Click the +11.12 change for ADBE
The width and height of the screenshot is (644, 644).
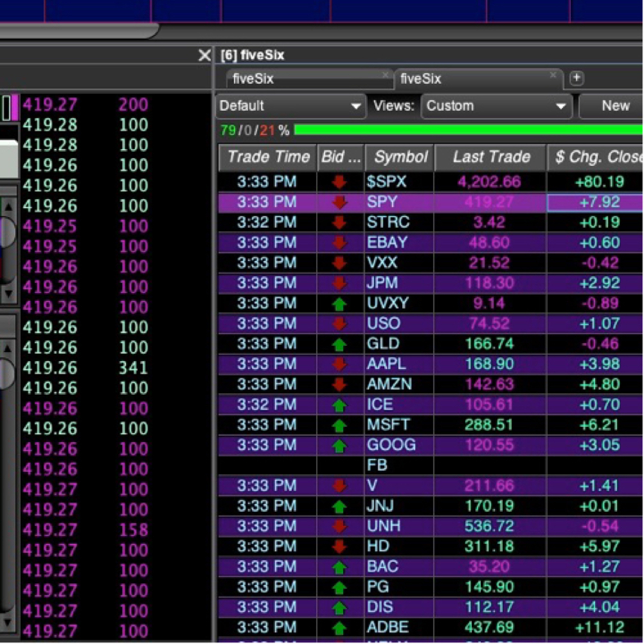coord(600,627)
